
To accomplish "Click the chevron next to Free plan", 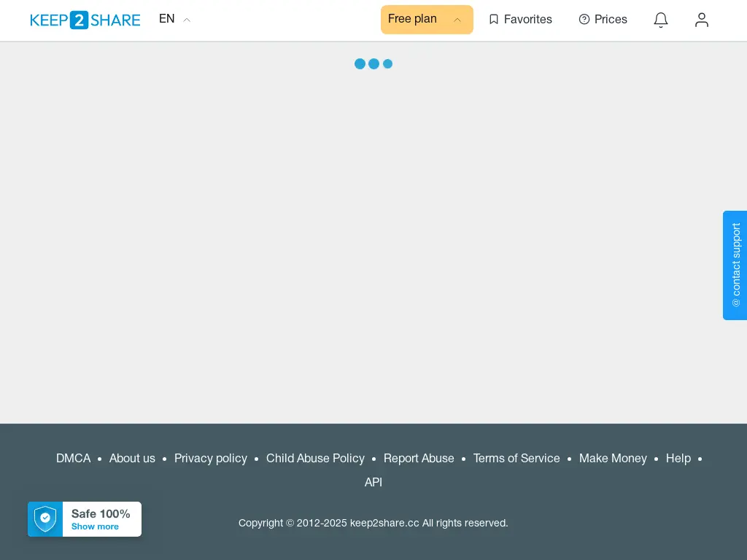I will pyautogui.click(x=457, y=20).
